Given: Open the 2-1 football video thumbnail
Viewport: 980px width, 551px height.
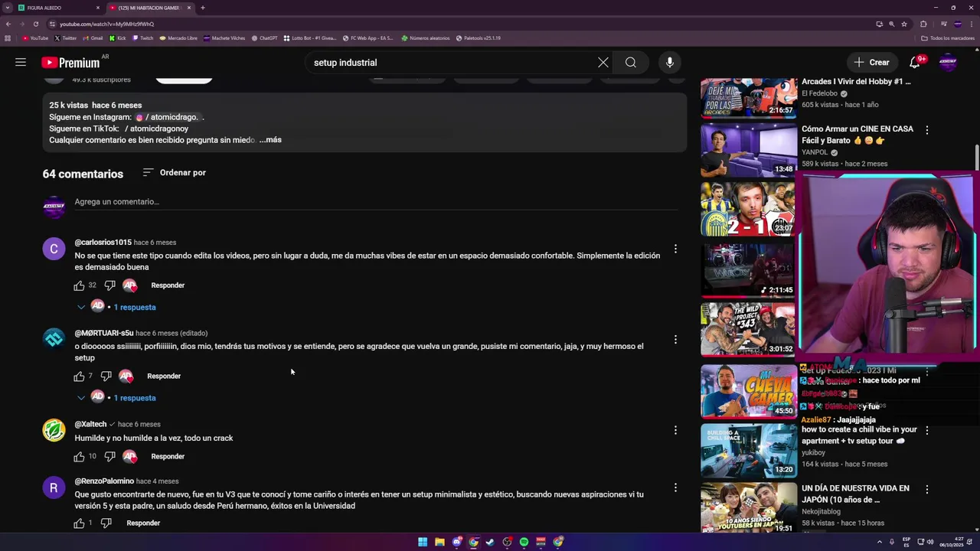Looking at the screenshot, I should point(749,210).
